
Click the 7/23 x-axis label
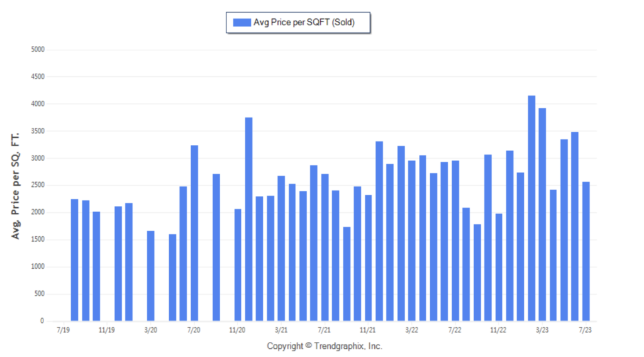pos(586,330)
